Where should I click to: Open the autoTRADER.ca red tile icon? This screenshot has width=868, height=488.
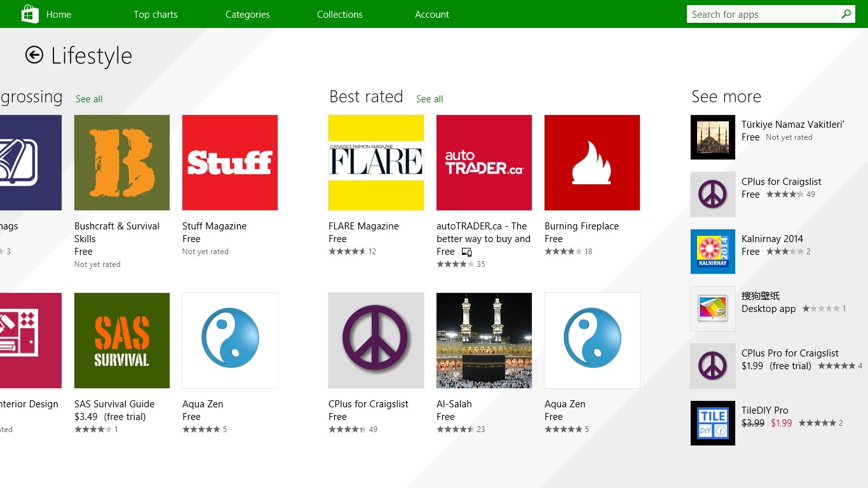[x=484, y=163]
